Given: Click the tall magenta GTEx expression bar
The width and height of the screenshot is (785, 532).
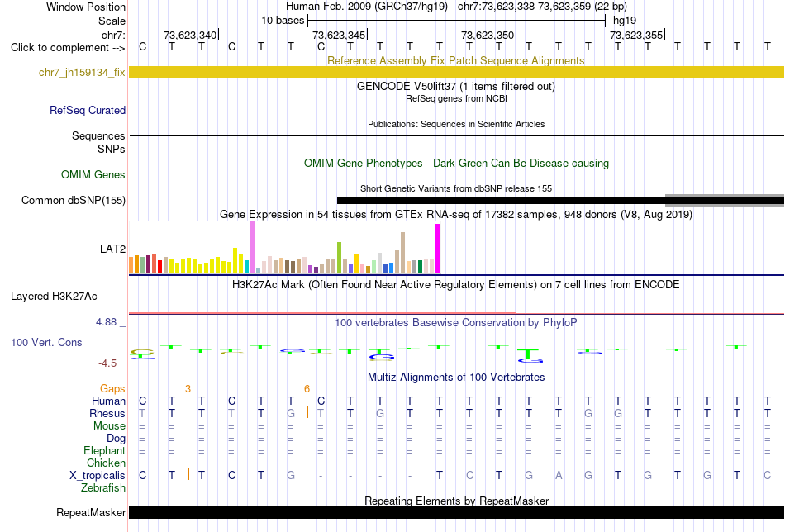Looking at the screenshot, I should click(x=438, y=249).
